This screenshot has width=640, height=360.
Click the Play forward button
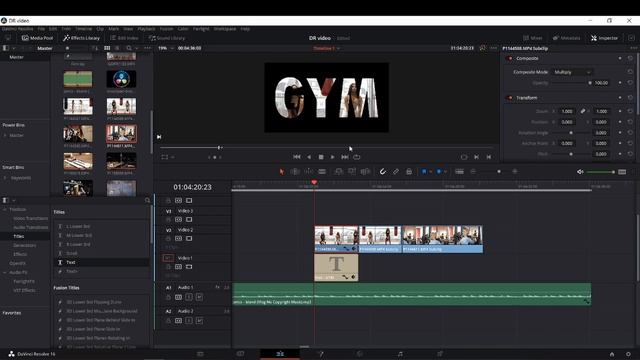pyautogui.click(x=332, y=157)
